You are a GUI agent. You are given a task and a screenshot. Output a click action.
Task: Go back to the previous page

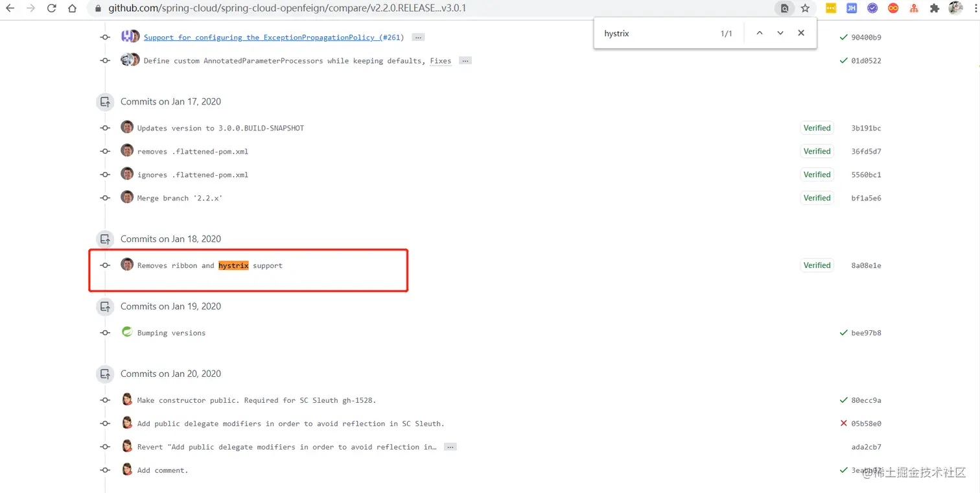point(10,8)
